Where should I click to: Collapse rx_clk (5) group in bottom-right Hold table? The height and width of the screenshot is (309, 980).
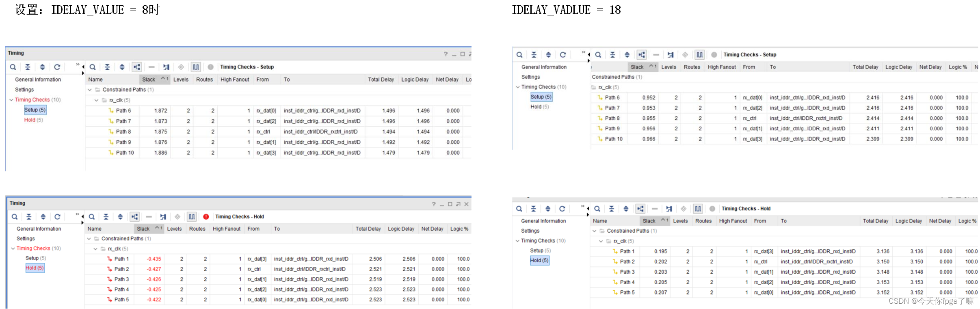click(x=601, y=241)
